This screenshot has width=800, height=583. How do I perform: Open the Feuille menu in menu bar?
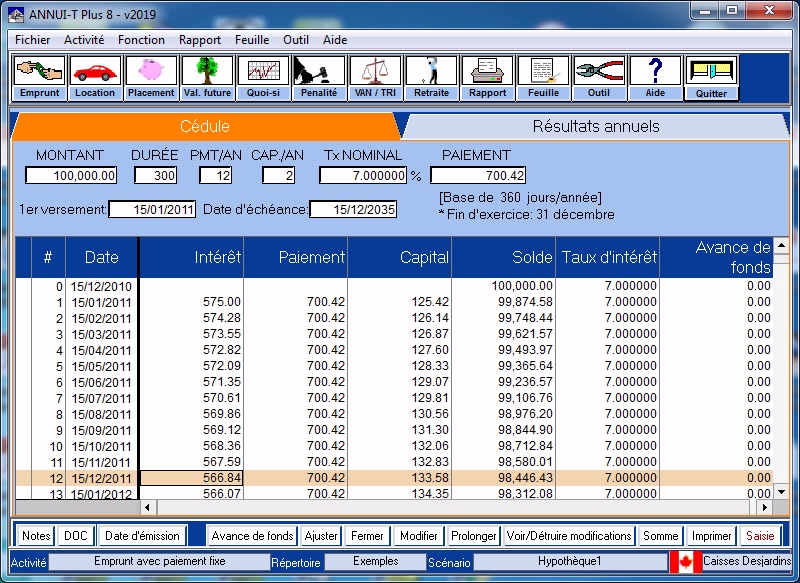point(252,40)
